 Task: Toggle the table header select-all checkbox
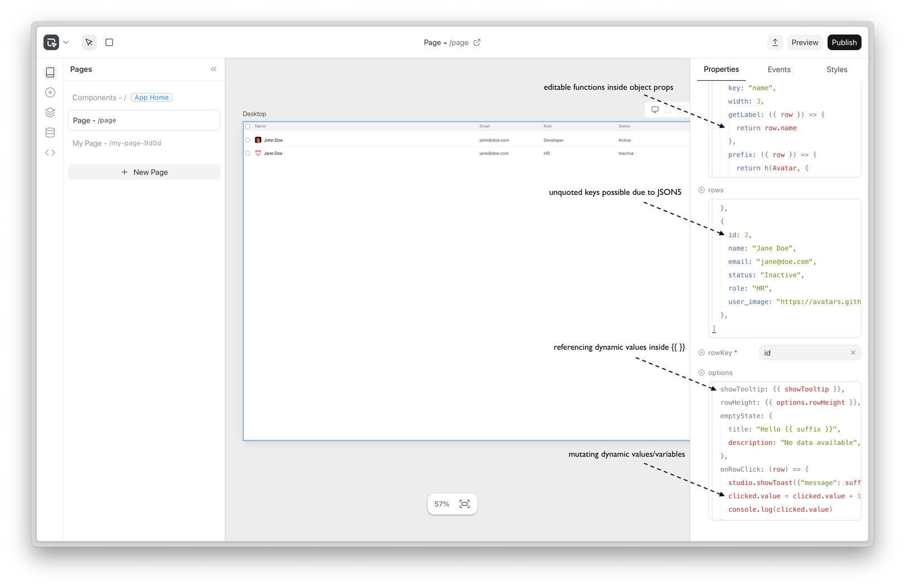click(x=248, y=126)
